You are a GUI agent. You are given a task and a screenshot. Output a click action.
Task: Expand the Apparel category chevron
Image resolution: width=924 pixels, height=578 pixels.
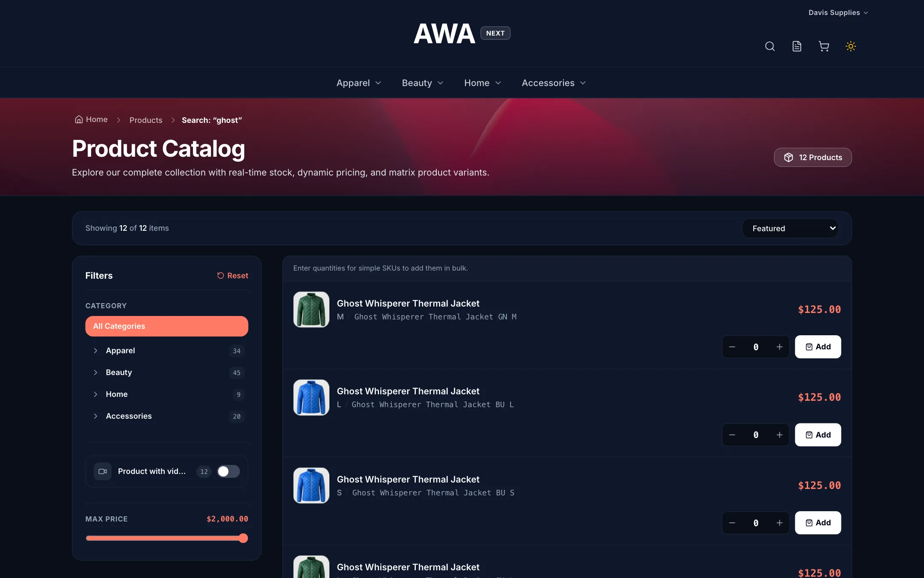95,351
